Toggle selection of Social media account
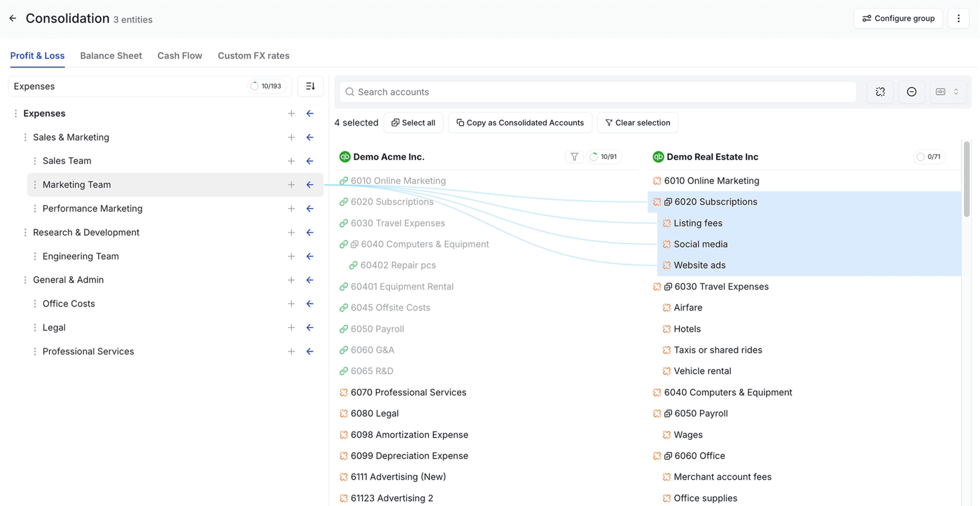 700,244
